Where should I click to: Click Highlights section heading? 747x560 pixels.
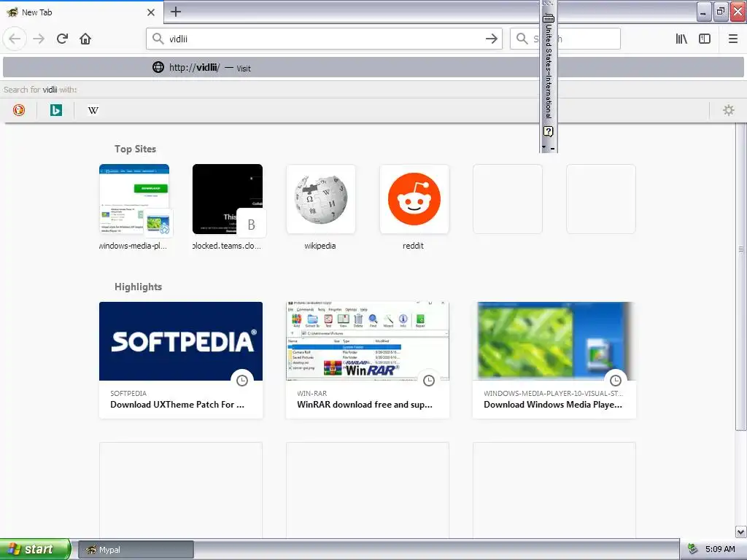138,287
